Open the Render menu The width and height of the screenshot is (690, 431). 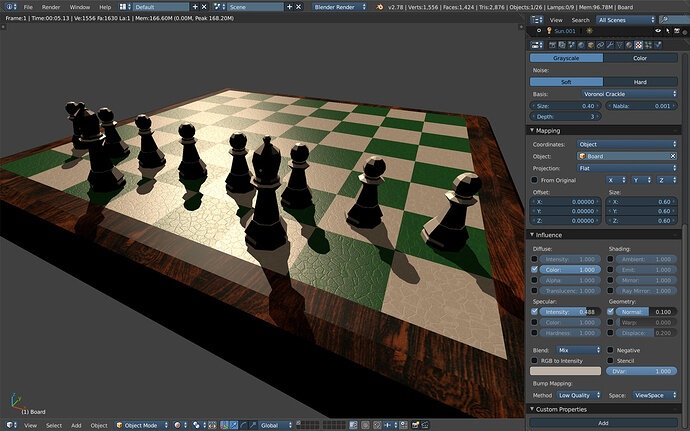51,7
